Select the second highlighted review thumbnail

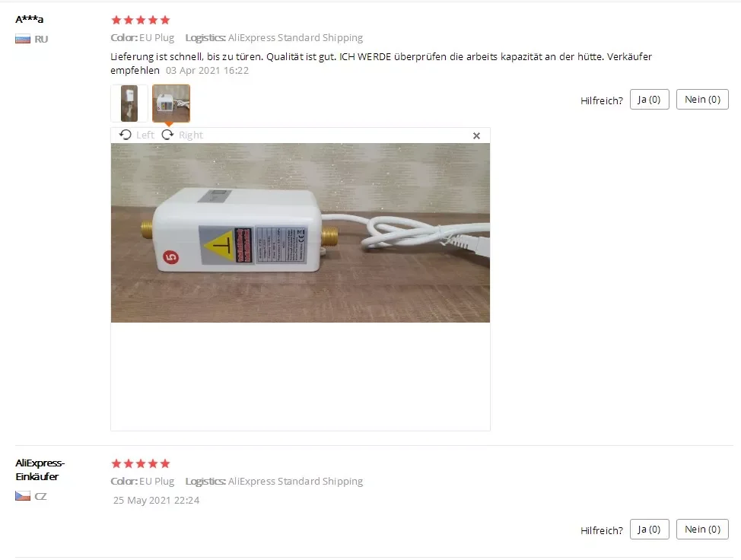[x=171, y=103]
